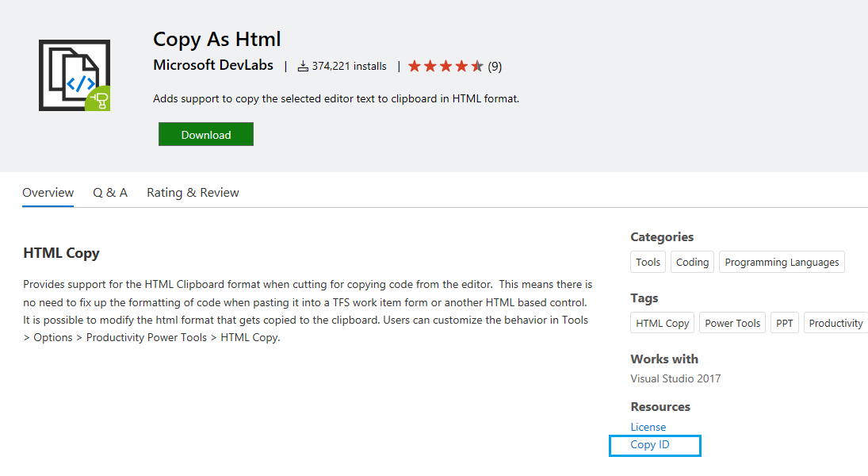Click the HTML Copy tag

tap(662, 323)
